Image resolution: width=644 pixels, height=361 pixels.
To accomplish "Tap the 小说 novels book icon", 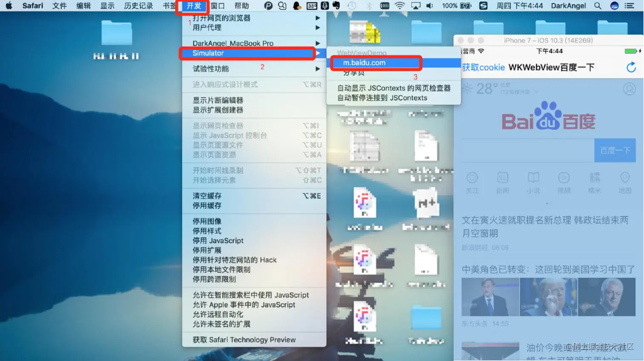I will click(x=533, y=178).
